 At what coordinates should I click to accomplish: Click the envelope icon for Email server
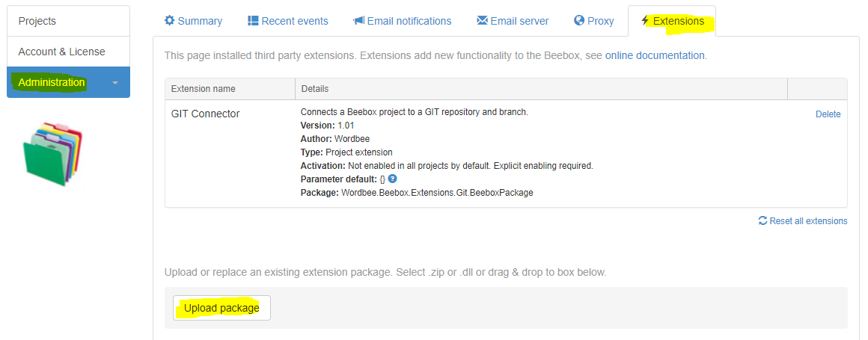(x=482, y=21)
